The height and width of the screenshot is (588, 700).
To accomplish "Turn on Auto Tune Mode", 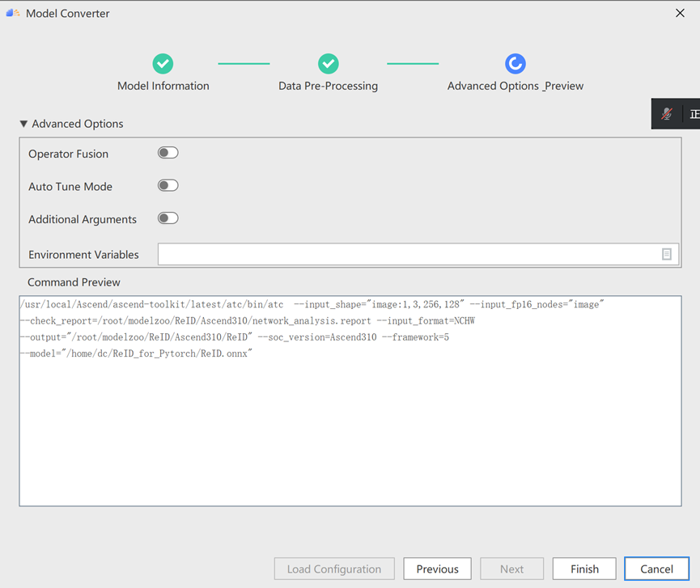I will tap(168, 185).
